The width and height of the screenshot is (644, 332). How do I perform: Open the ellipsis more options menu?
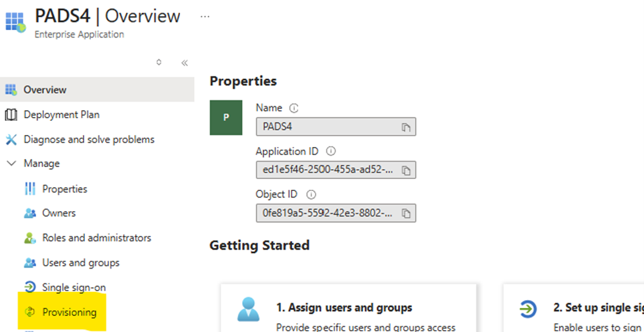tap(205, 17)
